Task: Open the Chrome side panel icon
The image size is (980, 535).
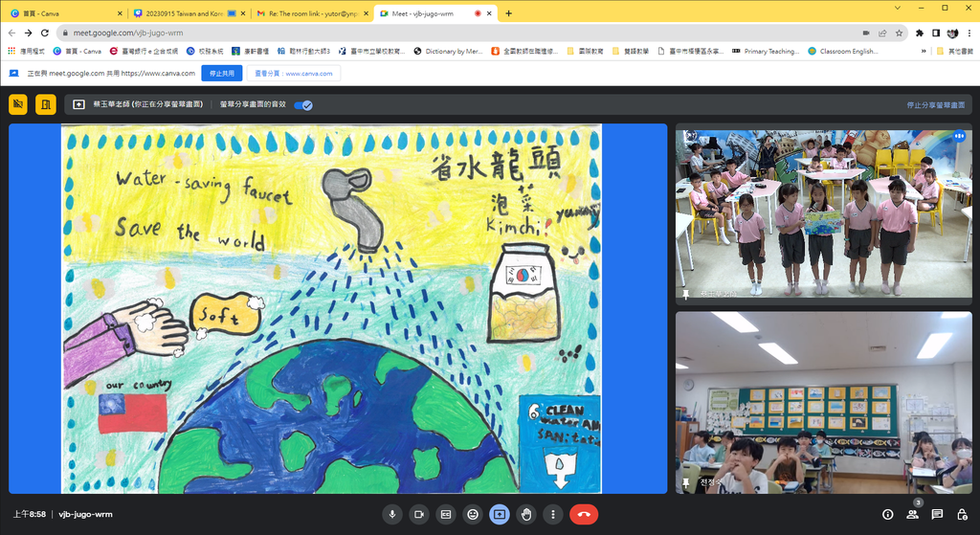Action: pos(936,33)
